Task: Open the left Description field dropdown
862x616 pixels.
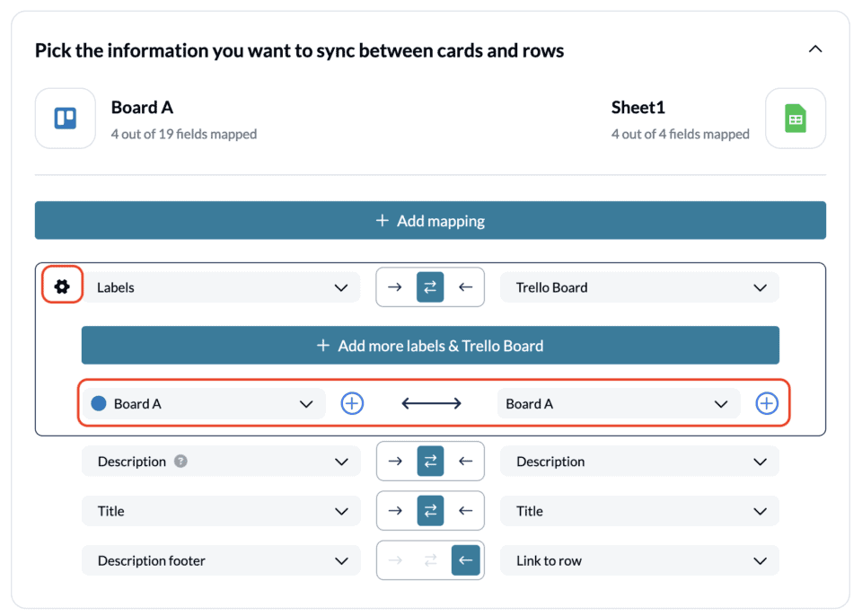Action: click(221, 462)
